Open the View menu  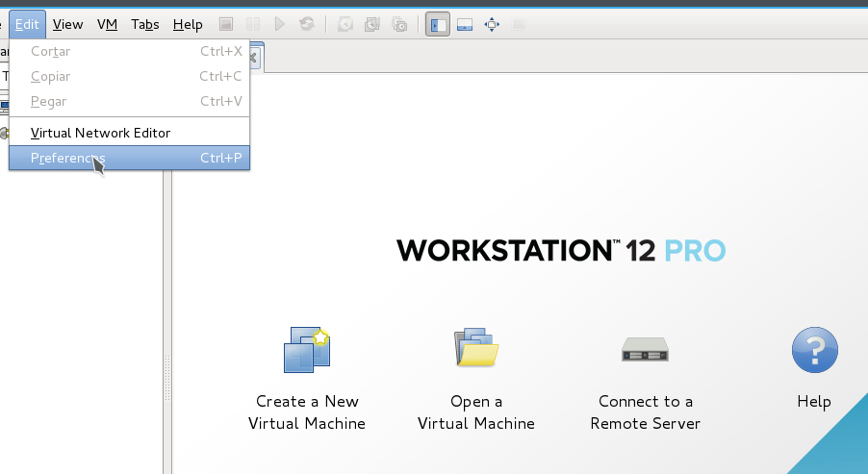pyautogui.click(x=67, y=24)
